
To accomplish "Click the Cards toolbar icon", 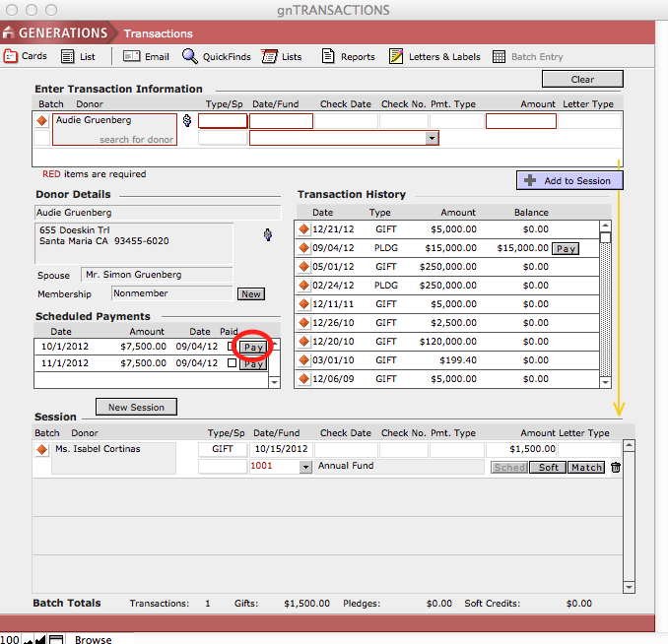I will coord(11,56).
